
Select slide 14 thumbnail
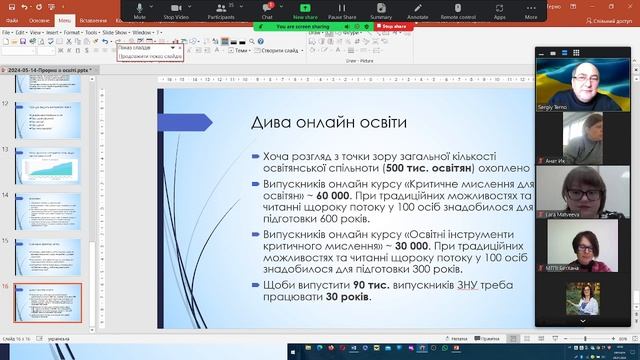click(48, 212)
